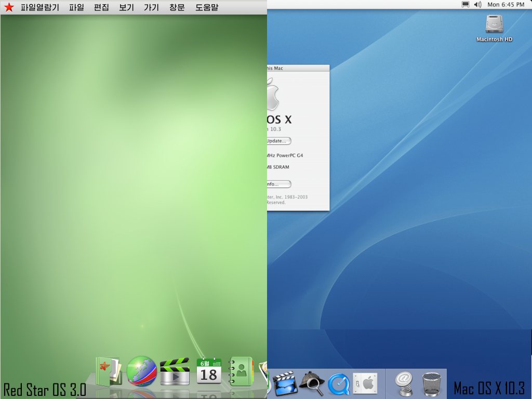Open the calendar showing 18 in dock
This screenshot has height=399, width=532.
209,371
